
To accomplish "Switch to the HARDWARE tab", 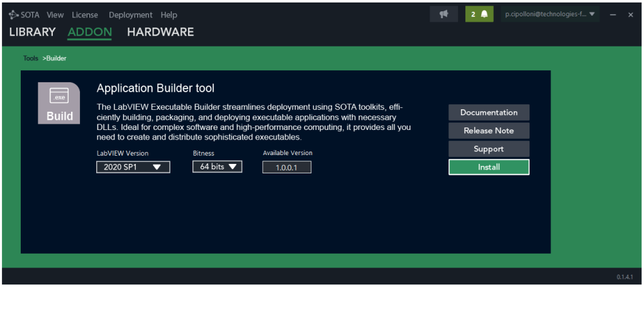I will point(160,32).
